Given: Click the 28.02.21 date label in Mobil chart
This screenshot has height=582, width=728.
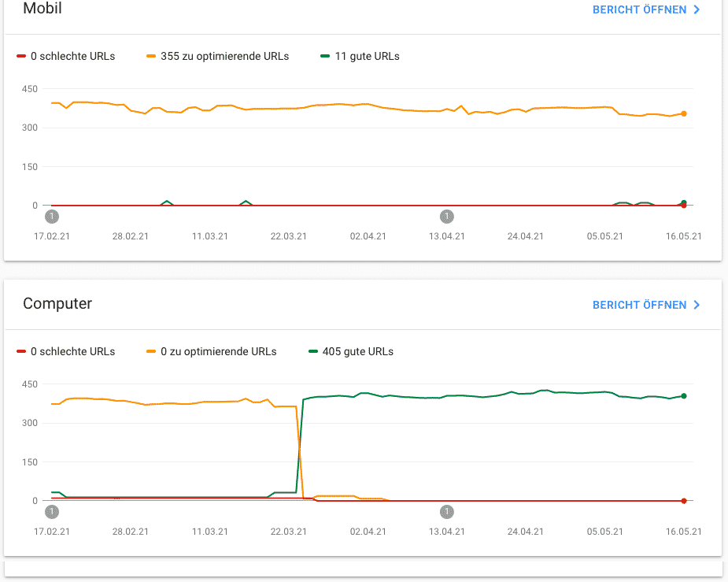Looking at the screenshot, I should [131, 236].
